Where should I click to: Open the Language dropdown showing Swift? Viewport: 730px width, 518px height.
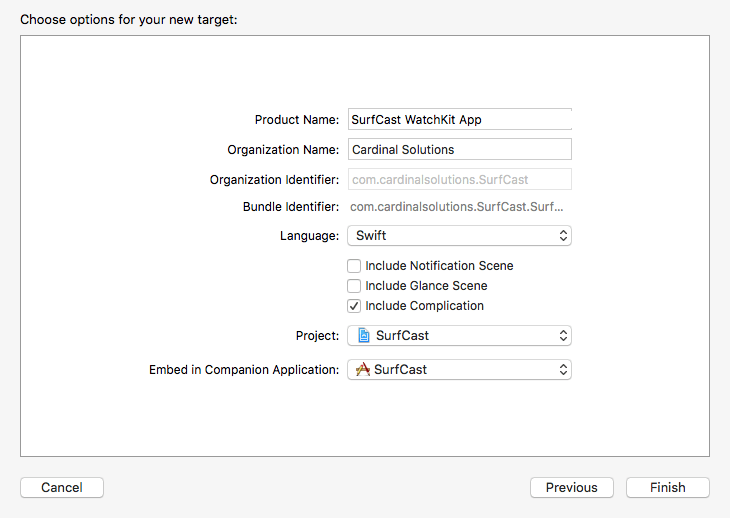click(x=459, y=236)
